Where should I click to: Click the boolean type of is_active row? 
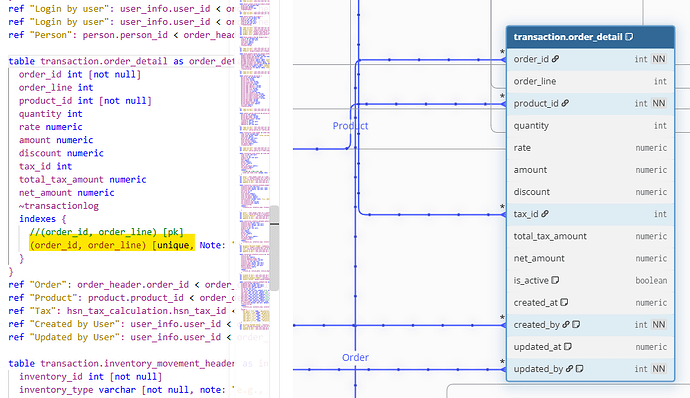(651, 280)
